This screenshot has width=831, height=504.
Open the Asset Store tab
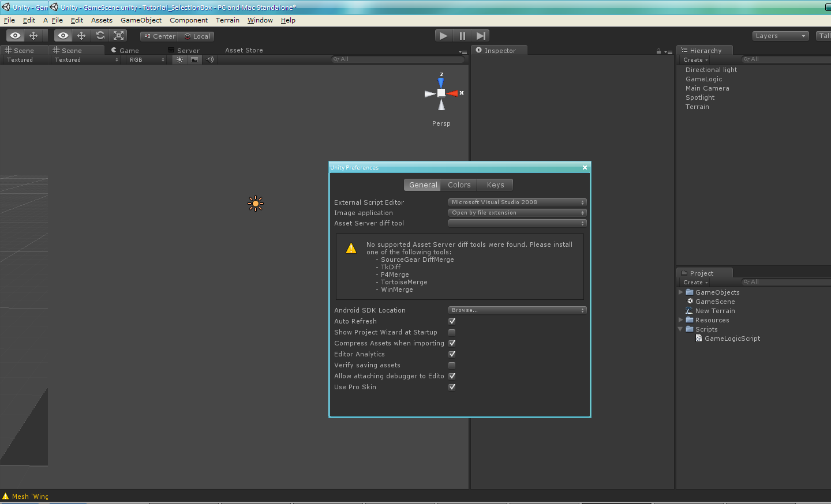244,51
